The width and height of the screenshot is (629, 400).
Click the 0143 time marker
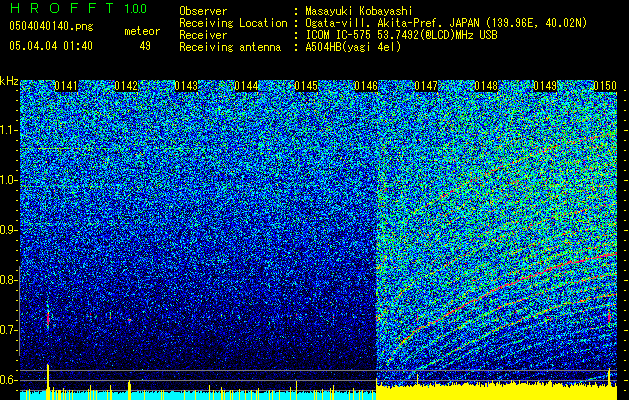coord(186,86)
